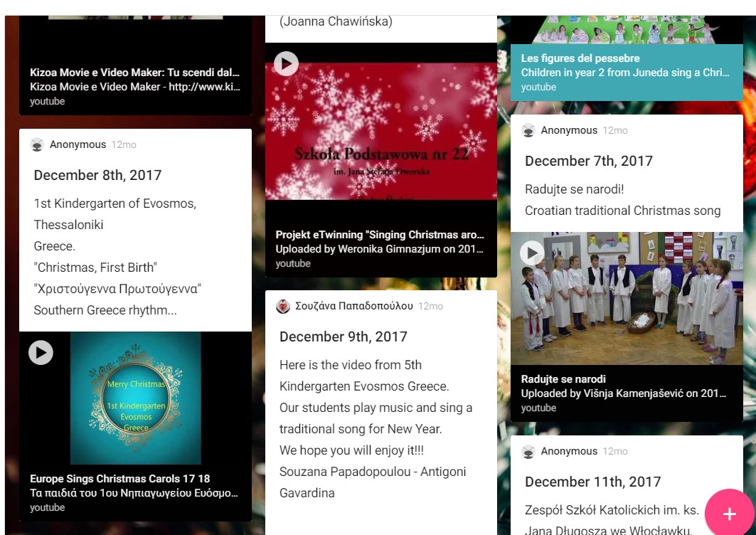Image resolution: width=756 pixels, height=535 pixels.
Task: Open the Kizoa Movie e Video Maker link
Action: [135, 73]
